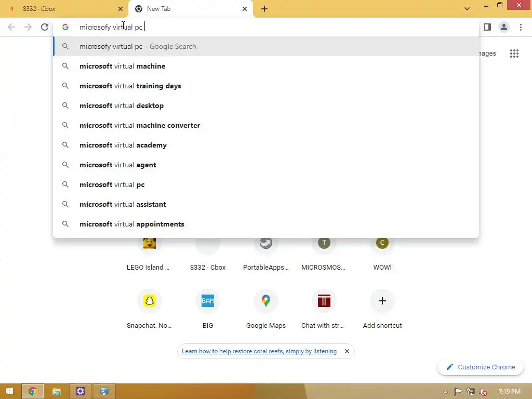Open the WOW! shortcut
Image resolution: width=532 pixels, height=399 pixels.
pyautogui.click(x=382, y=255)
